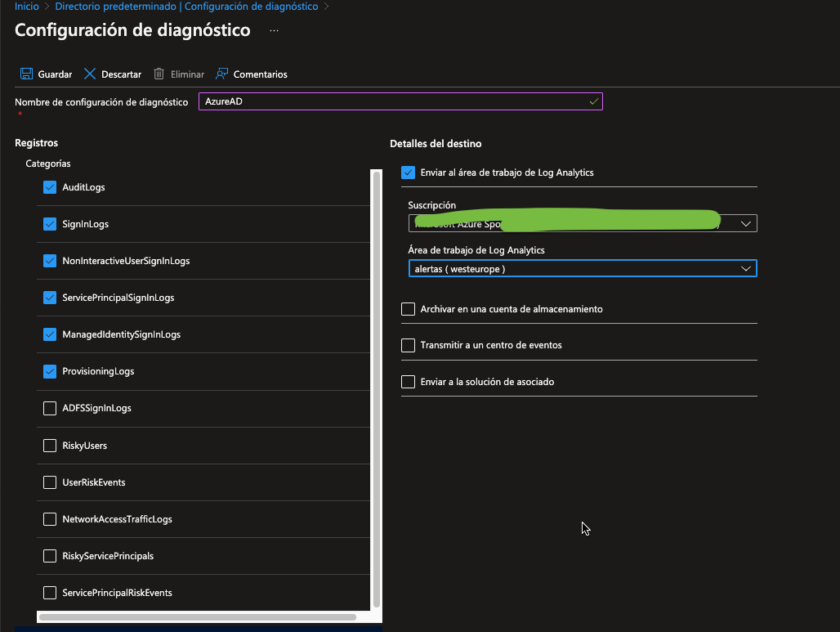Click the Descartar X icon
840x632 pixels.
click(x=90, y=74)
